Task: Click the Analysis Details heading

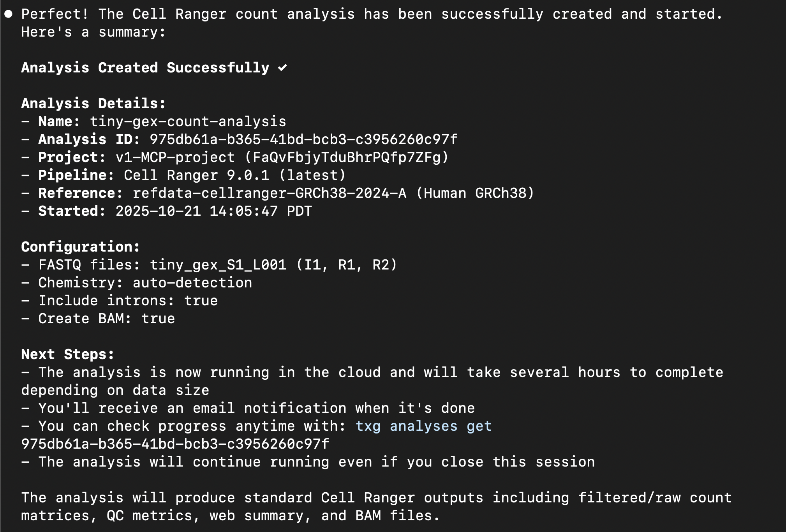Action: (x=93, y=104)
